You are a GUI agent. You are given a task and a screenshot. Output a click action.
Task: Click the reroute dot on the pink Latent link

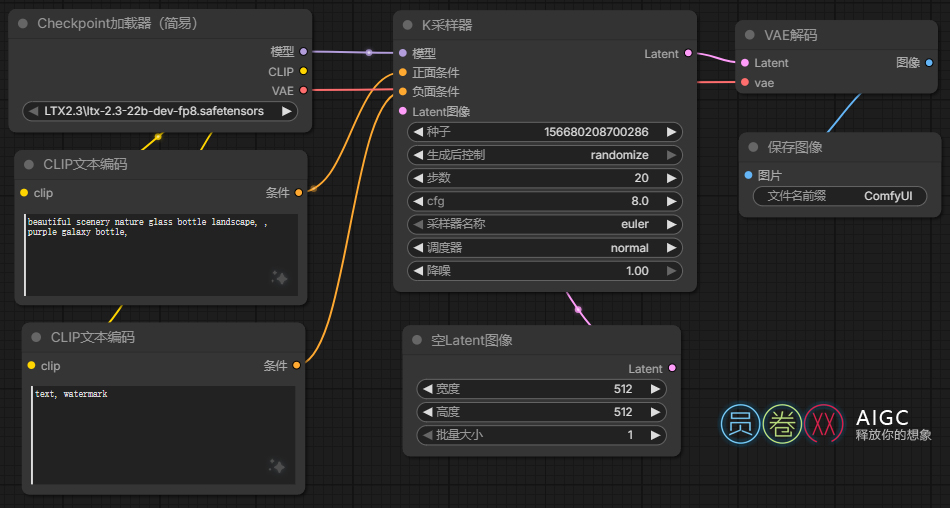[x=578, y=310]
